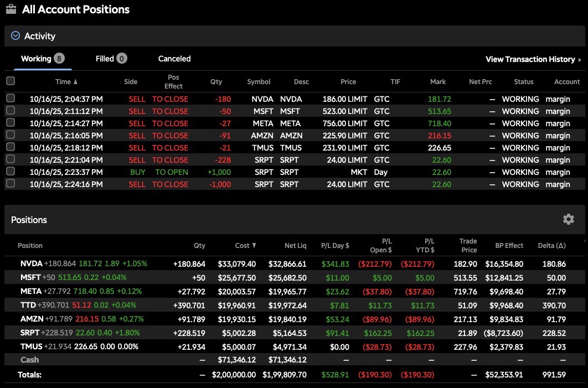Toggle the select-all orders checkbox in header
The height and width of the screenshot is (388, 588).
(x=11, y=81)
